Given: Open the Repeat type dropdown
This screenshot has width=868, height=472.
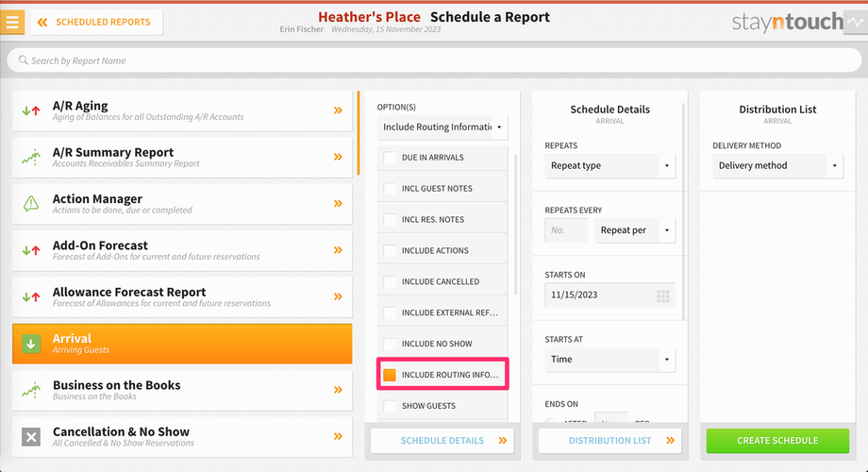Looking at the screenshot, I should click(610, 165).
